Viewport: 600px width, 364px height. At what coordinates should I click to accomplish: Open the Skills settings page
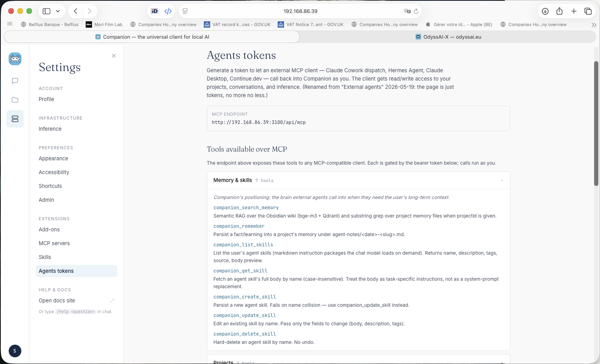(76, 257)
